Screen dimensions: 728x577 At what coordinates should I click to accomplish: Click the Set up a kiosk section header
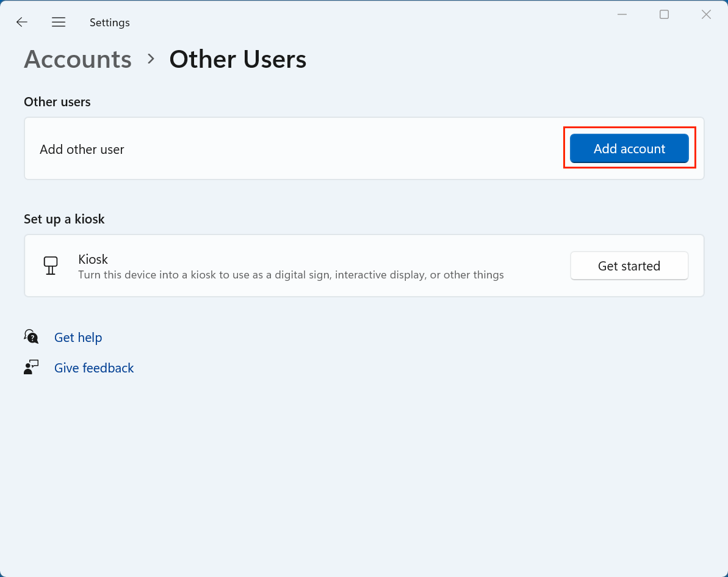point(64,219)
